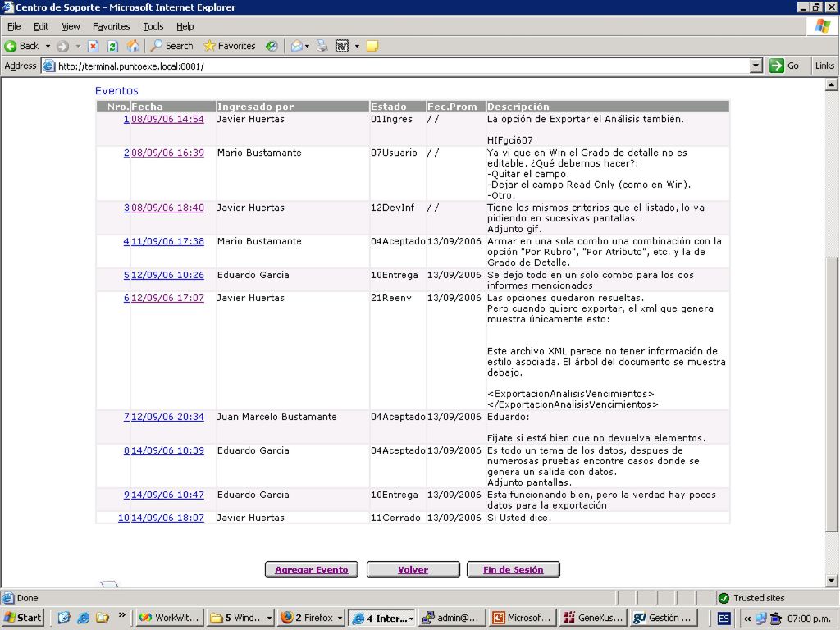Expand the Forward button history dropdown
The height and width of the screenshot is (630, 840).
tap(78, 46)
